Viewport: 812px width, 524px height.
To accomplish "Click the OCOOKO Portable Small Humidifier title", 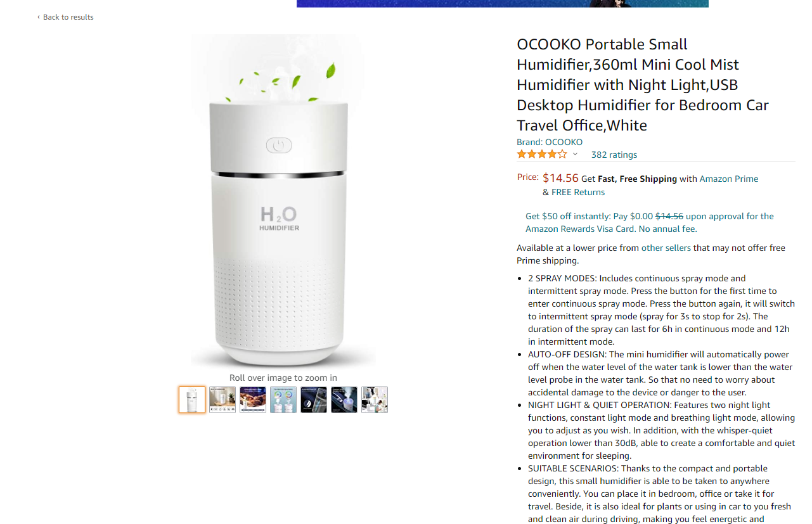I will 643,85.
